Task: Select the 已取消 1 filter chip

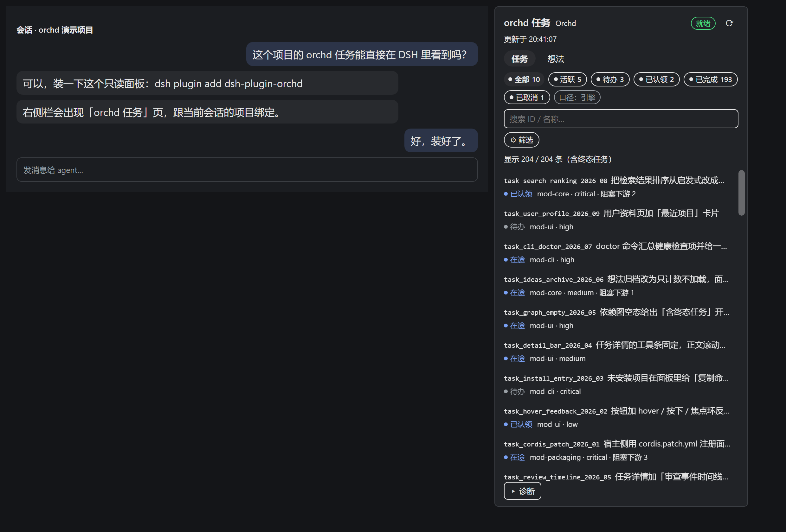Action: (x=527, y=97)
